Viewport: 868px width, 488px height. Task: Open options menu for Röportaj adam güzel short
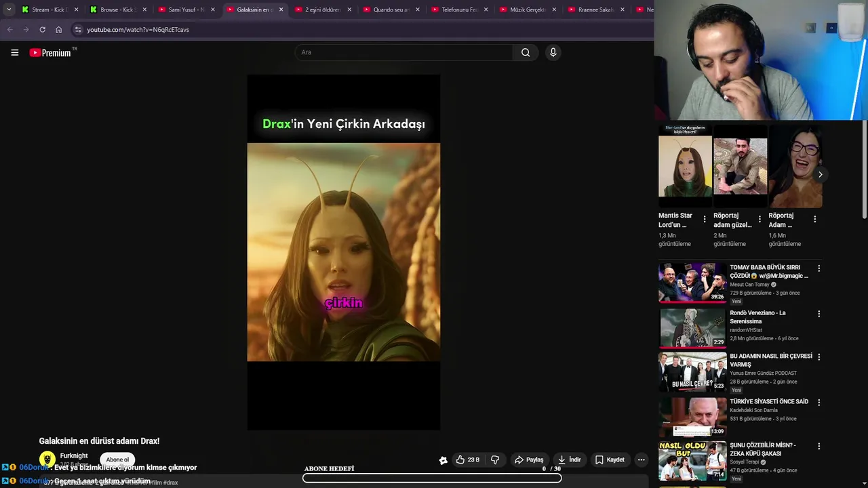coord(759,219)
